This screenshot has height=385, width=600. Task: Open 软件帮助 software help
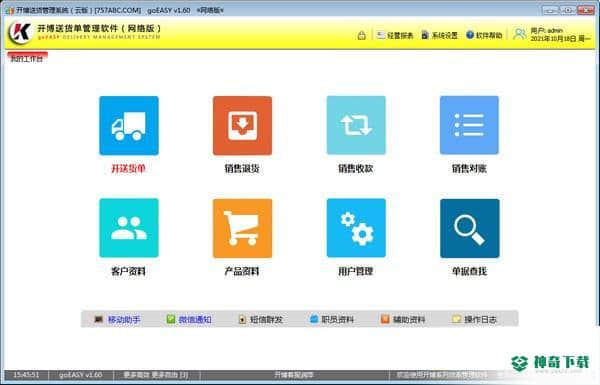(x=484, y=35)
